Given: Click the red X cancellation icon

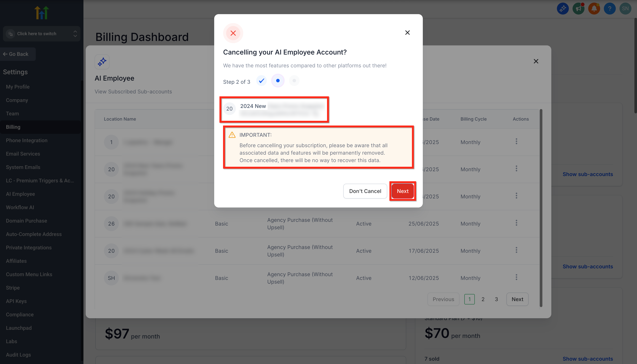Looking at the screenshot, I should 233,33.
